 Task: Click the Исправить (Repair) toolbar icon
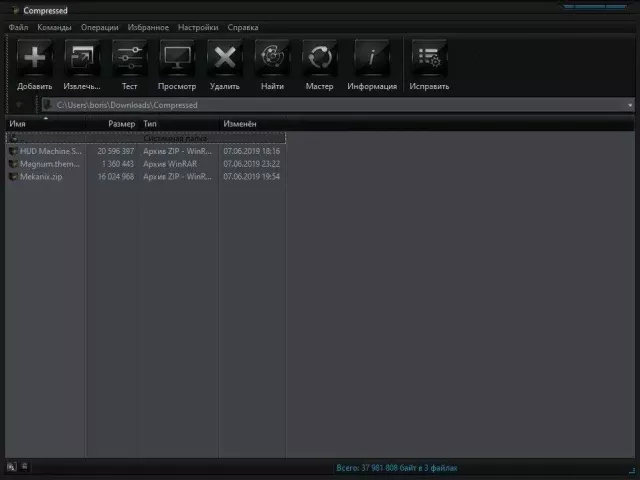pos(430,59)
